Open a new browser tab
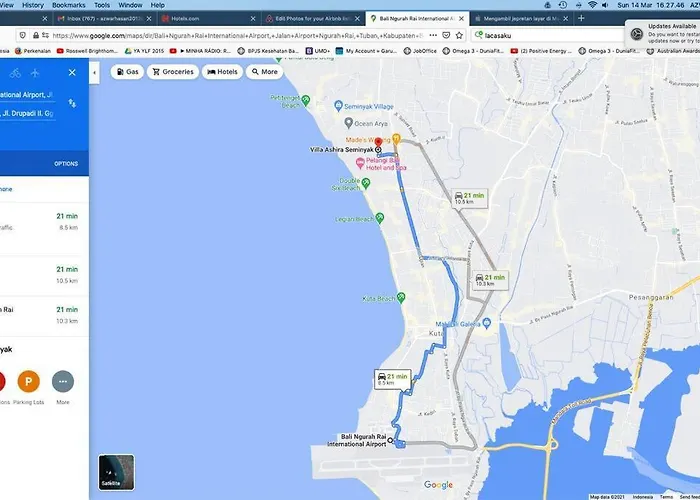The image size is (700, 500). point(581,18)
